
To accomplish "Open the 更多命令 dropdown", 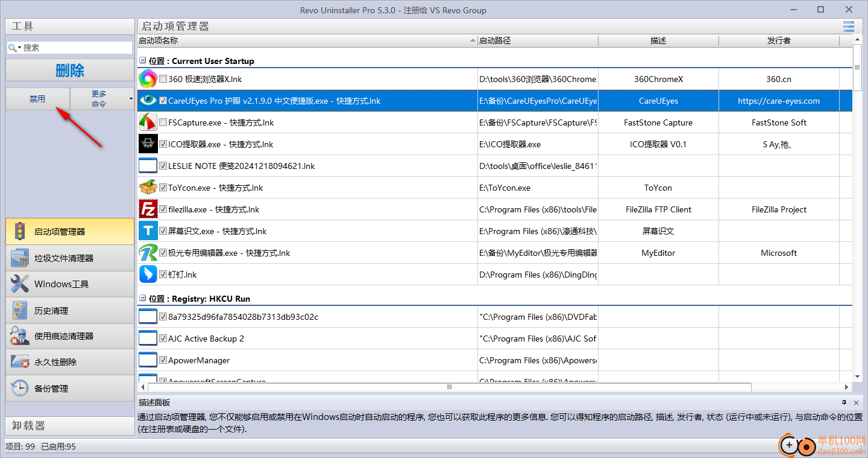I will click(x=102, y=99).
